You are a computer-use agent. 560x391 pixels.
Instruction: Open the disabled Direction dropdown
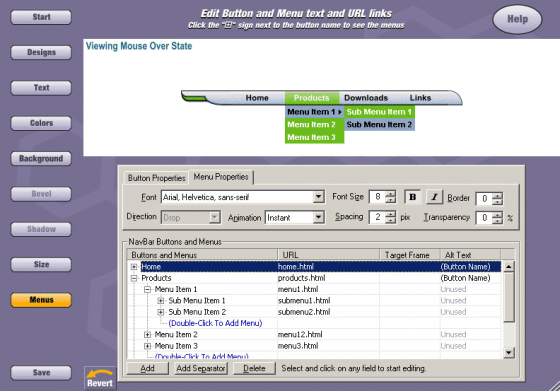click(x=214, y=217)
